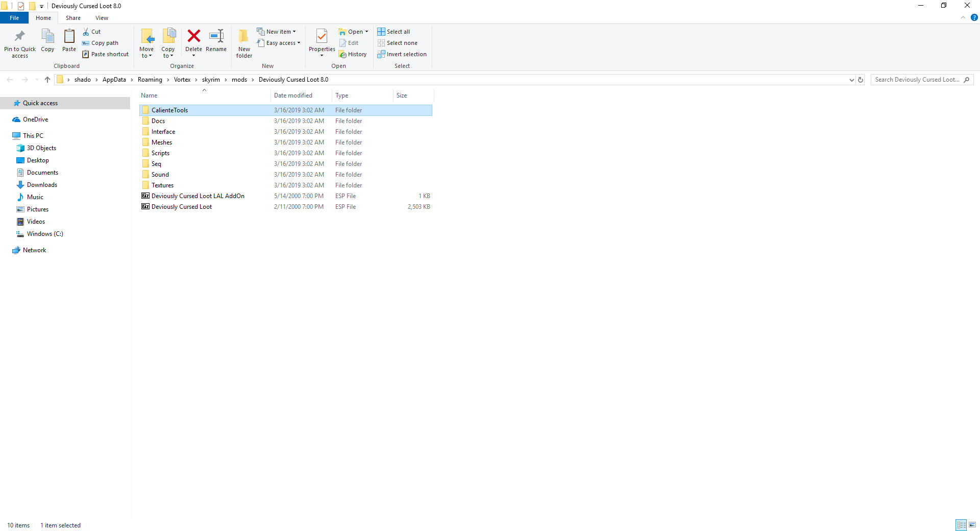
Task: Switch to the View ribbon tab
Action: (102, 18)
